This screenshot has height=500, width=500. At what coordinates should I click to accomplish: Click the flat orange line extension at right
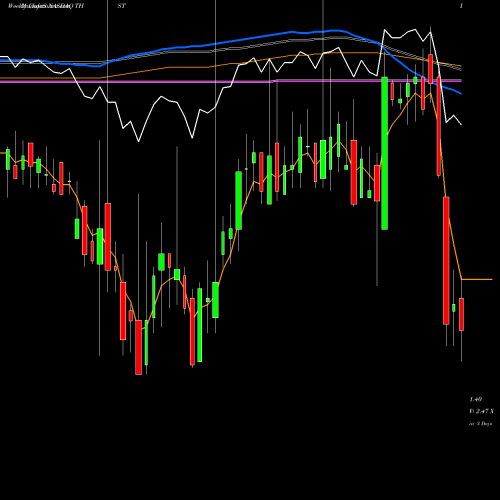(x=477, y=279)
